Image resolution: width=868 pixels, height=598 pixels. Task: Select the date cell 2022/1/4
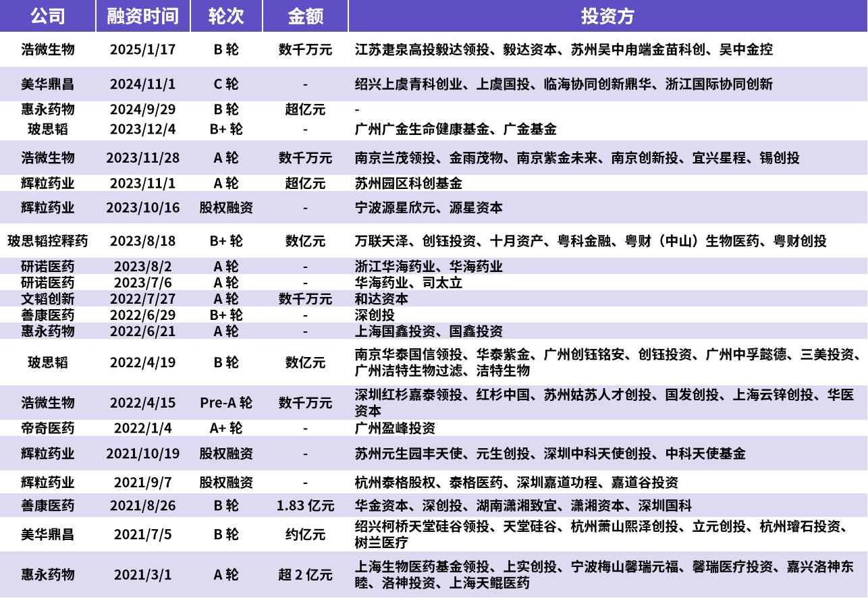pyautogui.click(x=142, y=428)
